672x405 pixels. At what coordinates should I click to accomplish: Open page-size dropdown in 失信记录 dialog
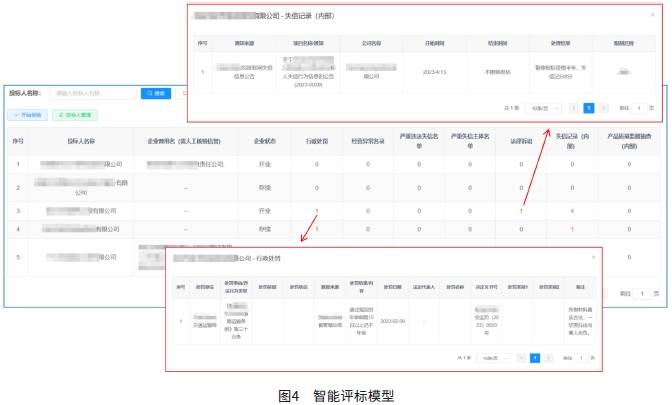point(543,108)
